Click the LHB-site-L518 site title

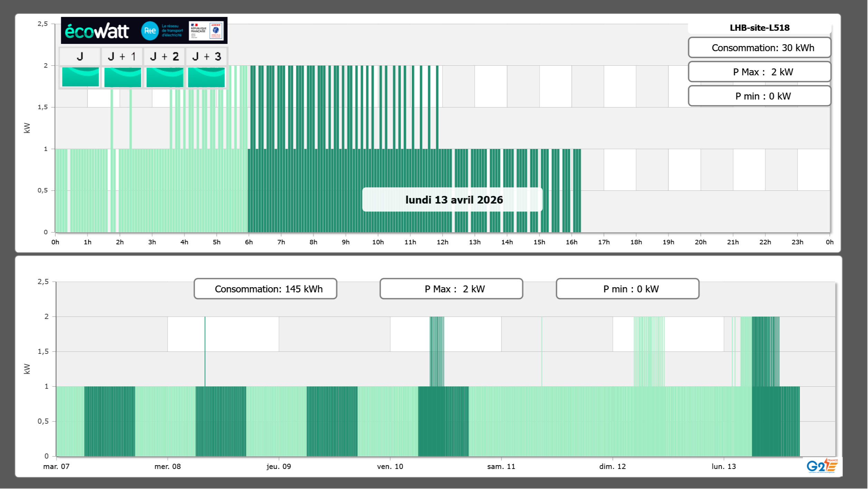coord(759,28)
